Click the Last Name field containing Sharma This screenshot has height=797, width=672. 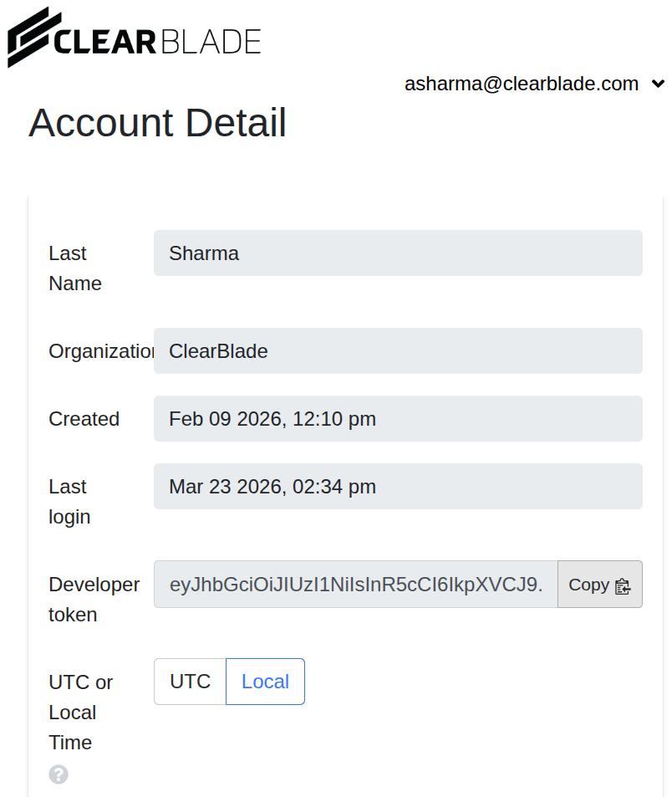click(x=398, y=253)
